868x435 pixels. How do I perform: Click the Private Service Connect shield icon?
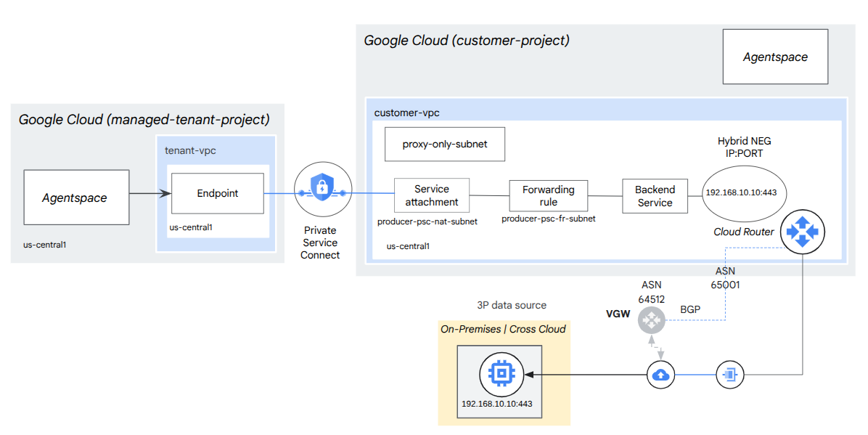[322, 192]
